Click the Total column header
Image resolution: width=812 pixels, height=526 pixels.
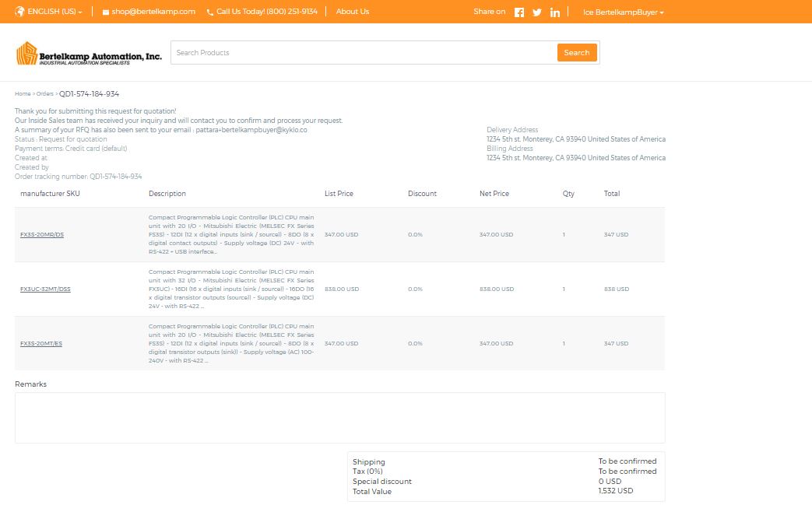pyautogui.click(x=612, y=194)
